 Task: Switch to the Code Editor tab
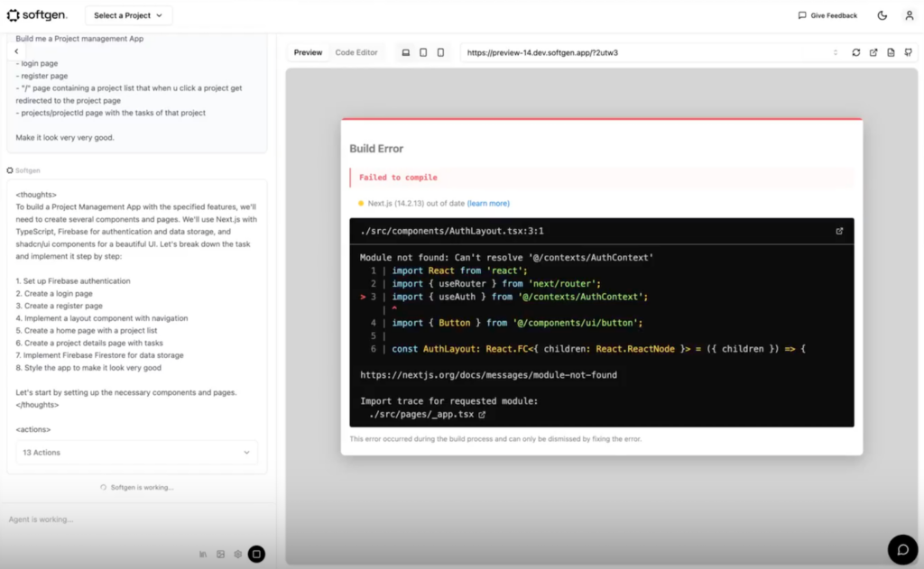point(356,51)
